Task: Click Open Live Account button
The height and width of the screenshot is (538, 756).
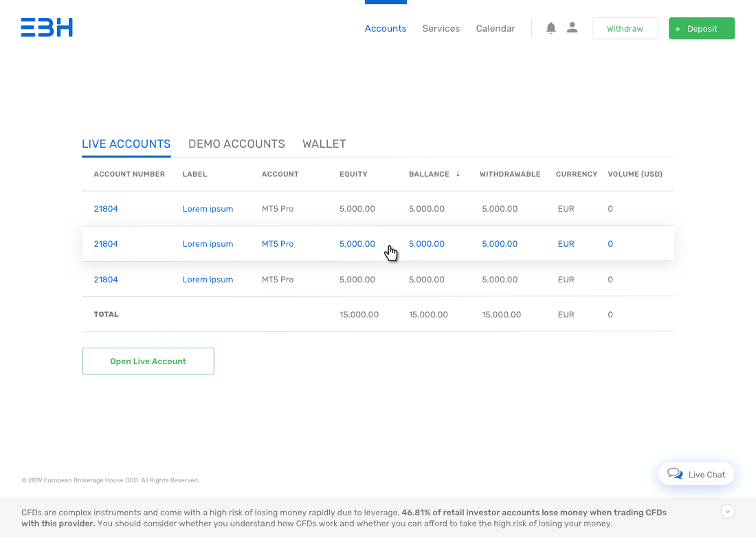Action: pos(148,361)
